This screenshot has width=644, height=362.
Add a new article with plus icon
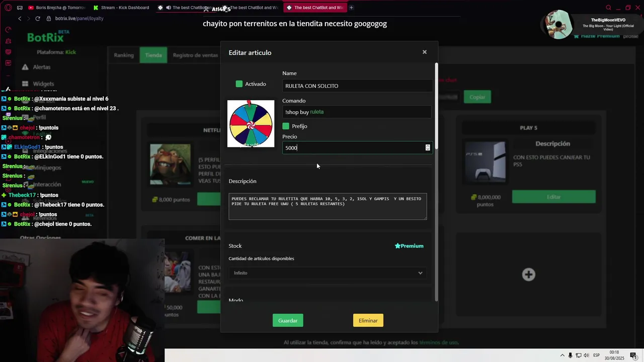point(528,275)
